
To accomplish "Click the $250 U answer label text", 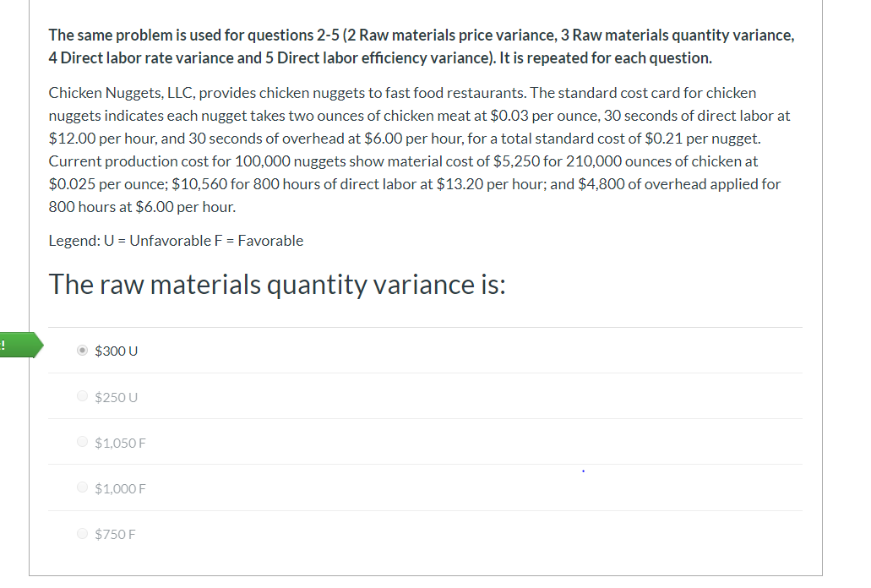I will coord(116,396).
